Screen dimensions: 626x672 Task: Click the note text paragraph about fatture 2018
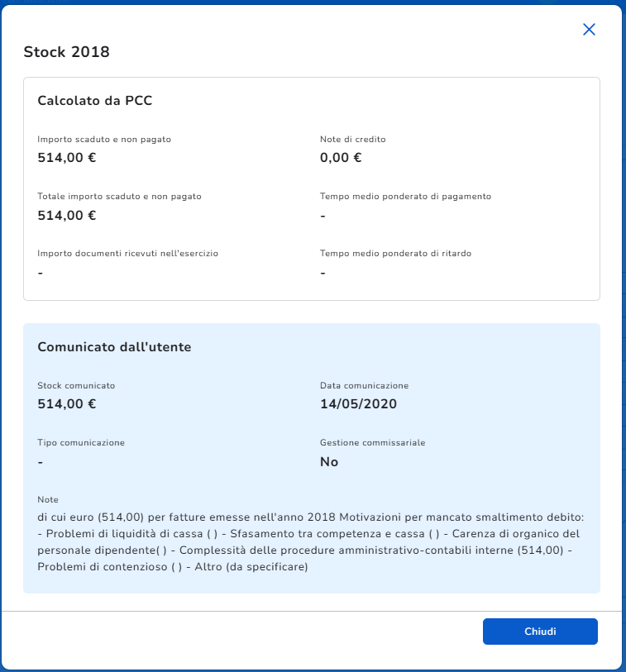310,542
